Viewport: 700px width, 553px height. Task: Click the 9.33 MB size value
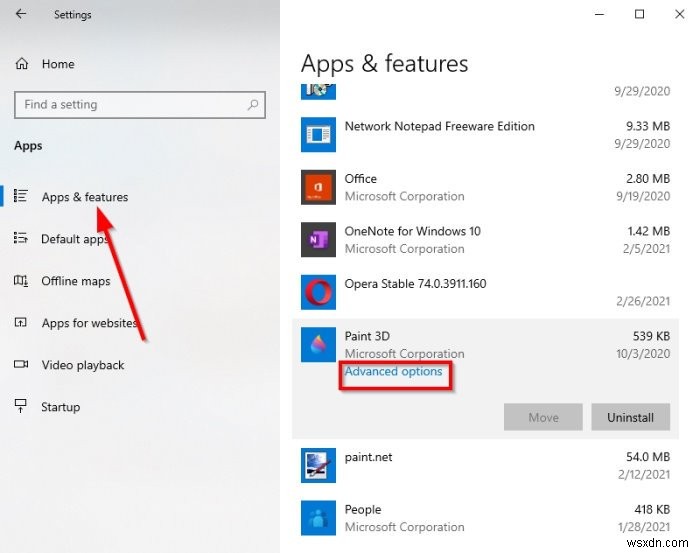click(648, 126)
